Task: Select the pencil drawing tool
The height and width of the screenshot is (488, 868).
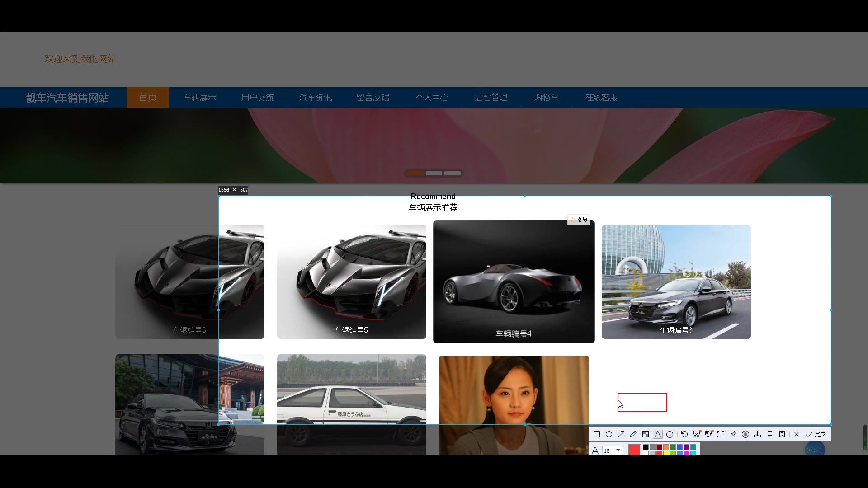Action: point(633,434)
